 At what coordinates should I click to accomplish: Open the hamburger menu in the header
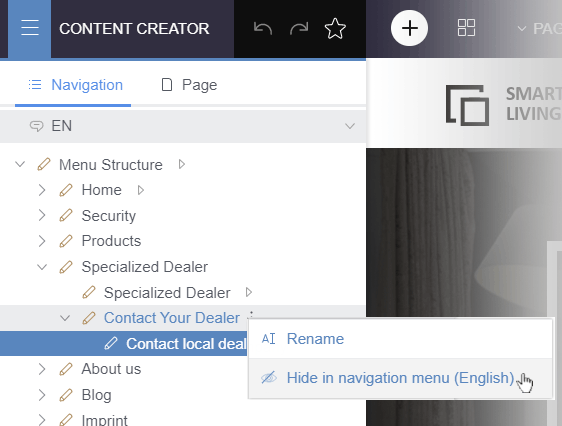(29, 28)
